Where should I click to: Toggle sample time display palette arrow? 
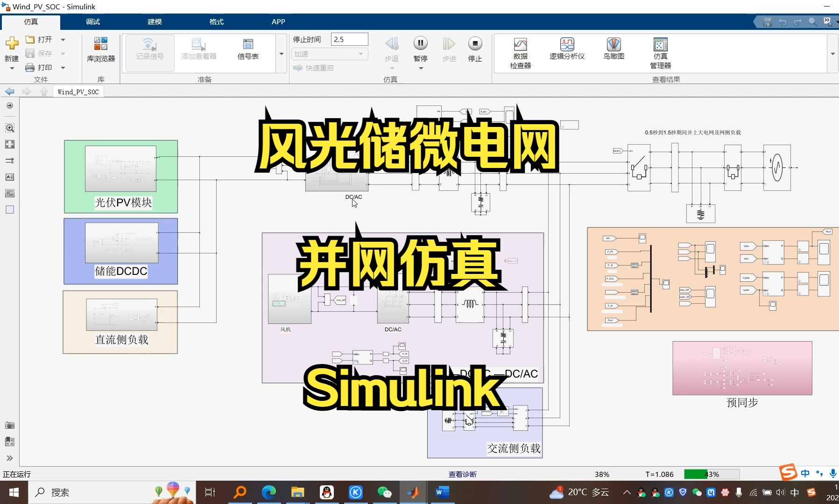point(9,161)
